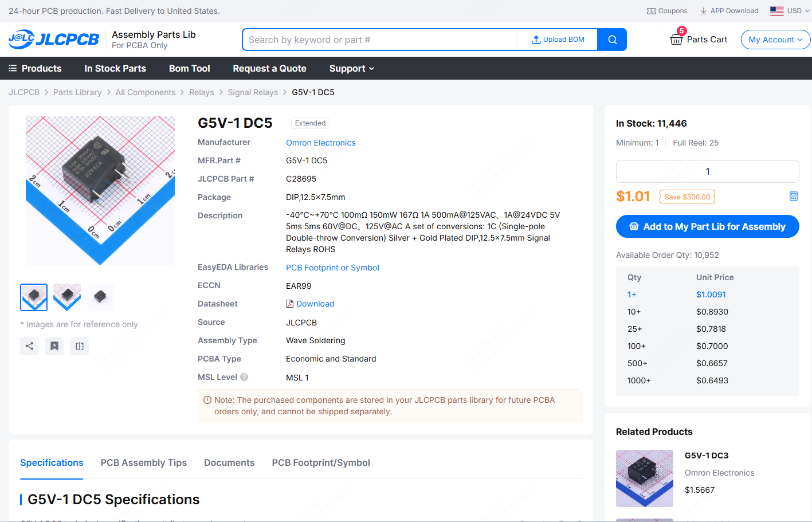Open the Products hamburger menu
The width and height of the screenshot is (812, 522).
click(x=35, y=68)
